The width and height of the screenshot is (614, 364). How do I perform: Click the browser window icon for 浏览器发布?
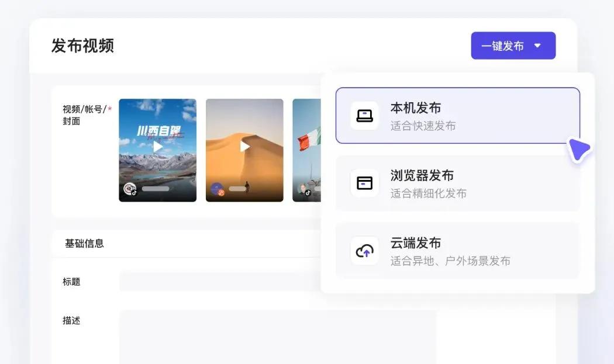[364, 183]
